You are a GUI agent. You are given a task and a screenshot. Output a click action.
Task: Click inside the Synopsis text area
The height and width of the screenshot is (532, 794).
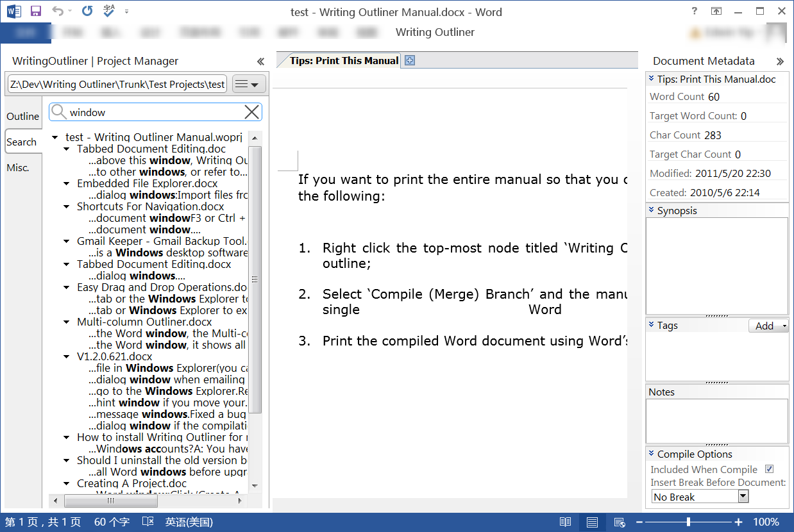716,266
